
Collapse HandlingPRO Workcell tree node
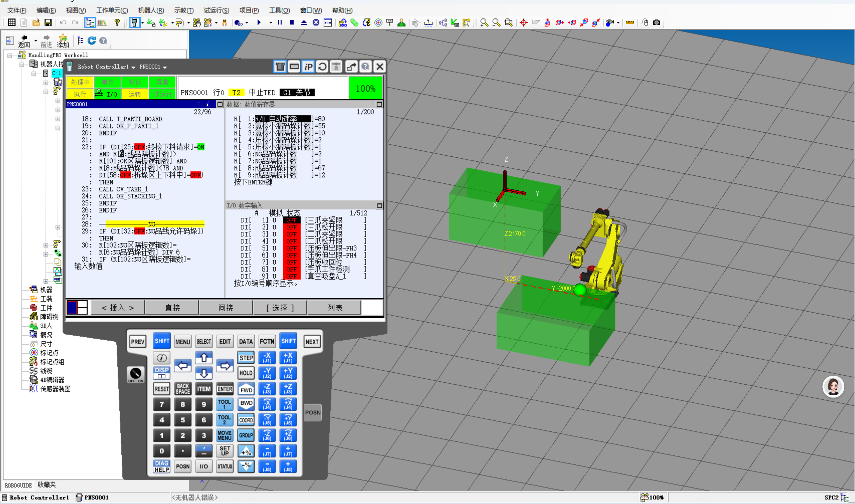(x=10, y=55)
